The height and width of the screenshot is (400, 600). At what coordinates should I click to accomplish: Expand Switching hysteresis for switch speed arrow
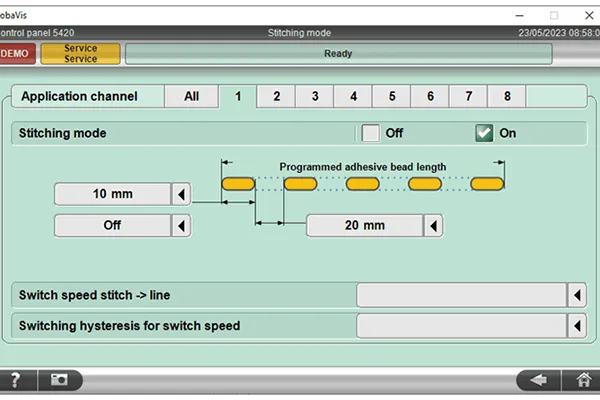[577, 326]
